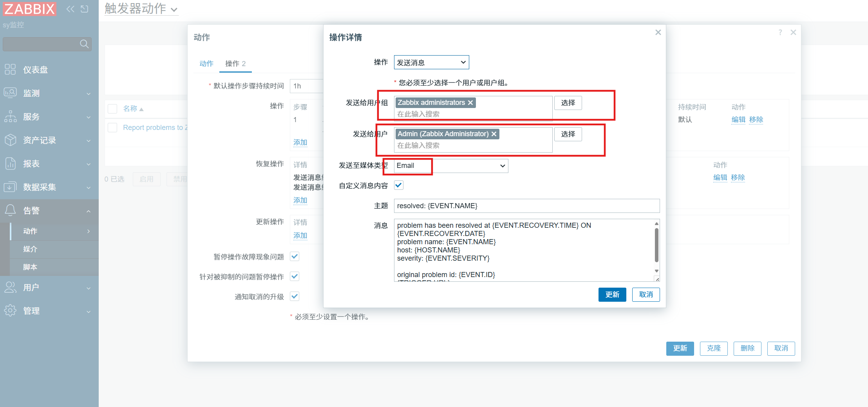Screen dimensions: 868x407
Task: Toggle sidebar kiosk mode icon
Action: click(84, 9)
